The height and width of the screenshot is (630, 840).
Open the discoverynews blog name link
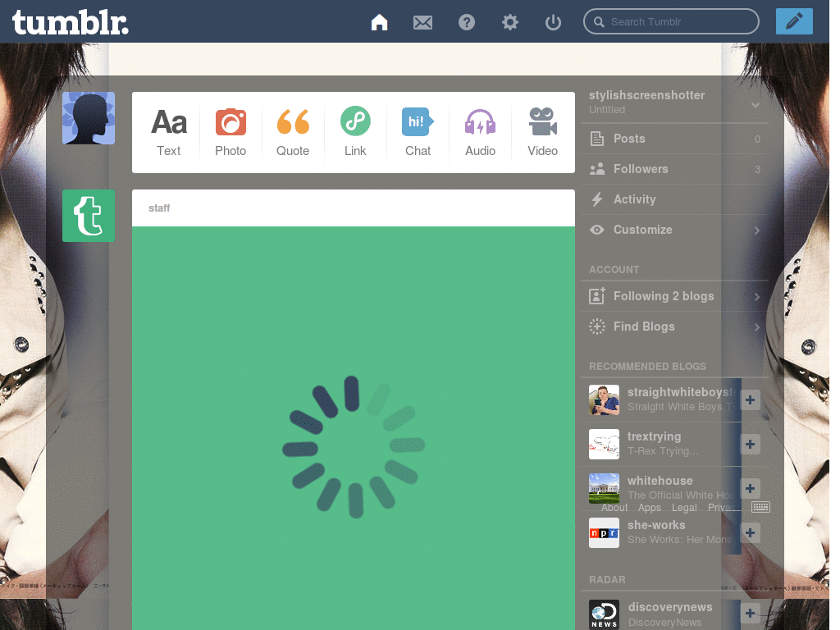click(x=670, y=607)
